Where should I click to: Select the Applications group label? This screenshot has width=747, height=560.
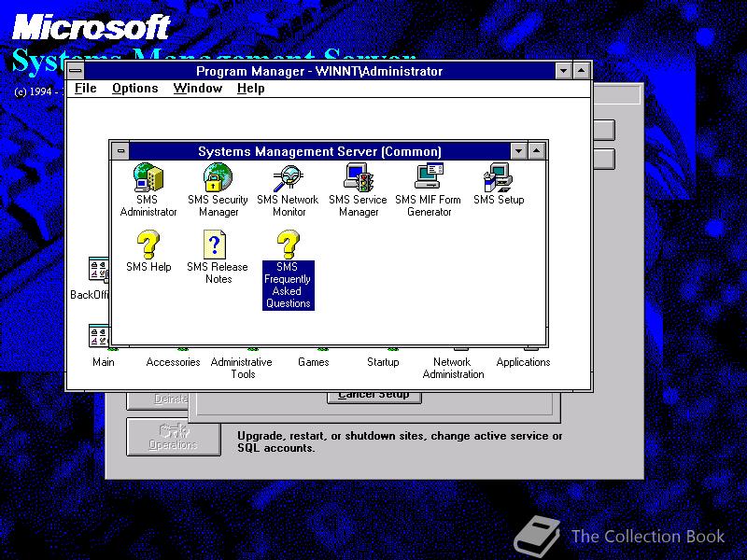tap(523, 362)
